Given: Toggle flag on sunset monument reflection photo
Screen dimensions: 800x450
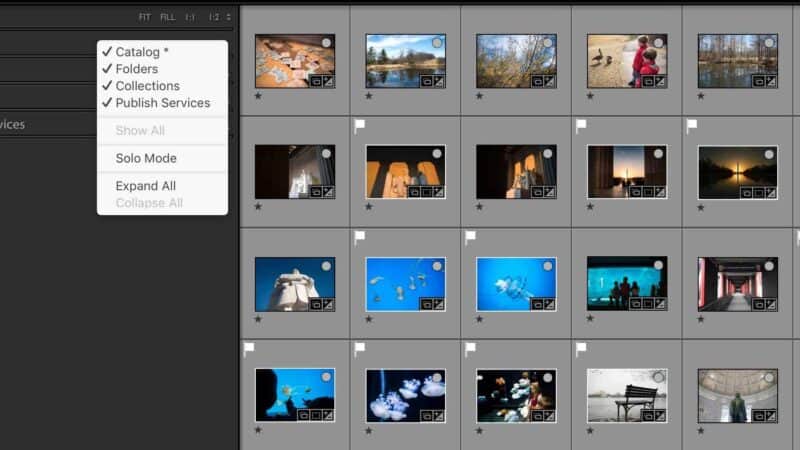Looking at the screenshot, I should tap(692, 126).
